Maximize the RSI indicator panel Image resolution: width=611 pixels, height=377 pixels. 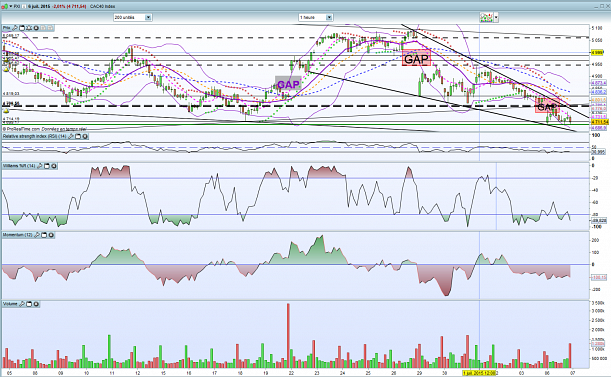tap(78, 136)
